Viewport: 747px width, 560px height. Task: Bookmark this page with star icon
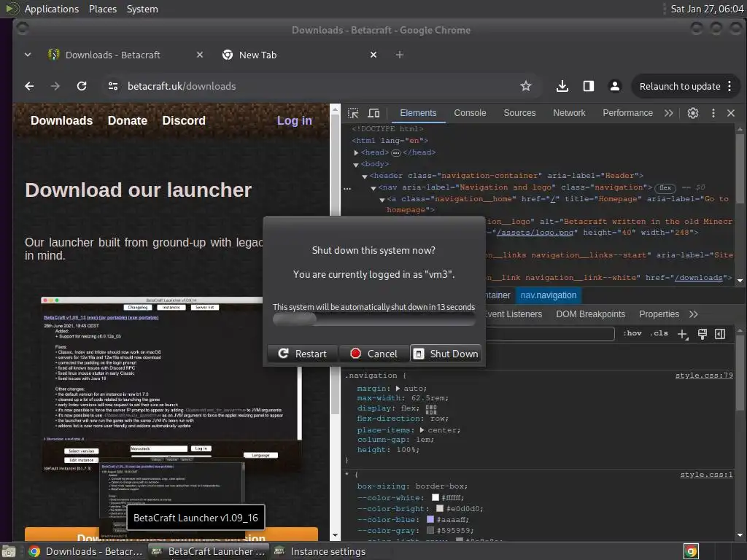coord(525,86)
